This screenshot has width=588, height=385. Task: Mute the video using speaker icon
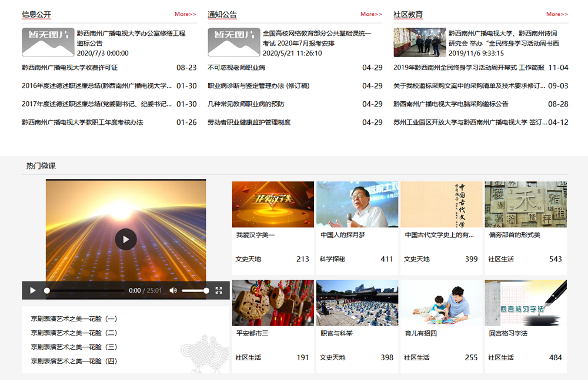pos(173,290)
